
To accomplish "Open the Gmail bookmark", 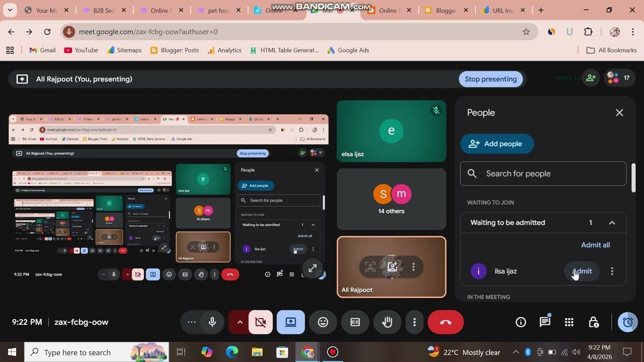I will [42, 50].
